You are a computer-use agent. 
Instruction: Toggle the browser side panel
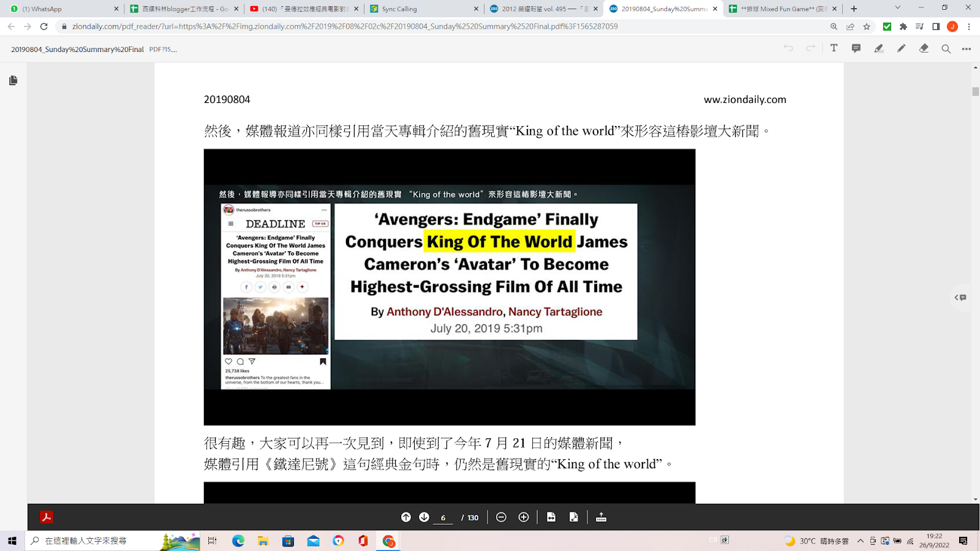click(x=936, y=26)
